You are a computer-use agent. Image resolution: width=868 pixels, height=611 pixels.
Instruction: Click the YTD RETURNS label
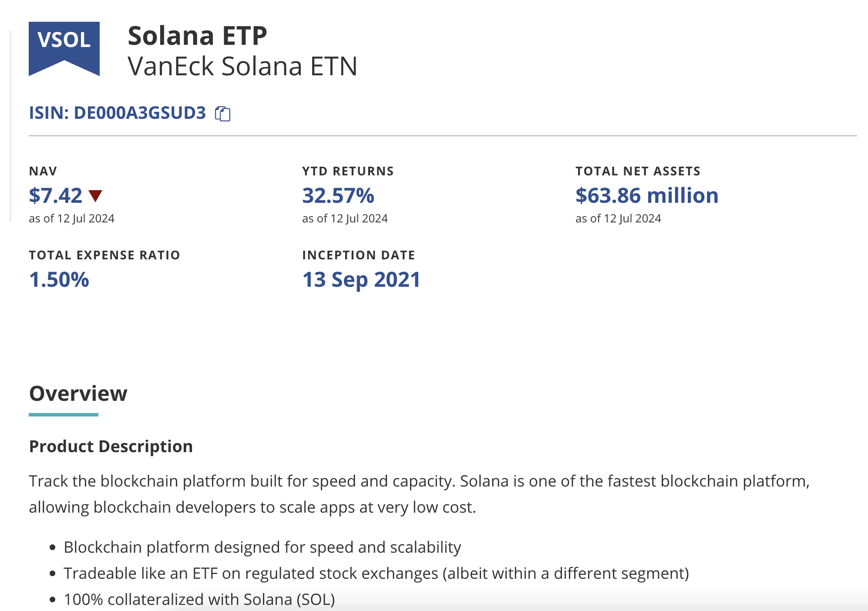(347, 171)
